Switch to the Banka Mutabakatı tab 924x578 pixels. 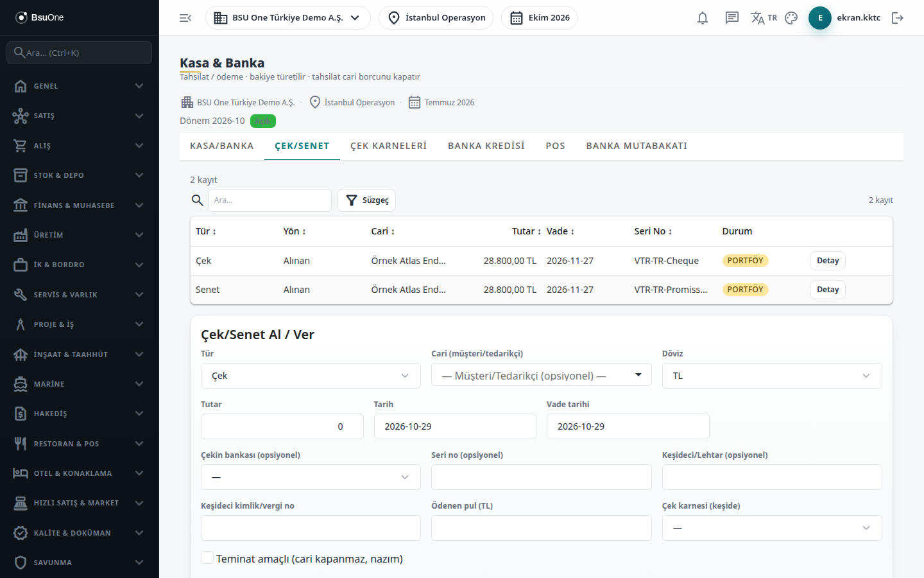[637, 146]
